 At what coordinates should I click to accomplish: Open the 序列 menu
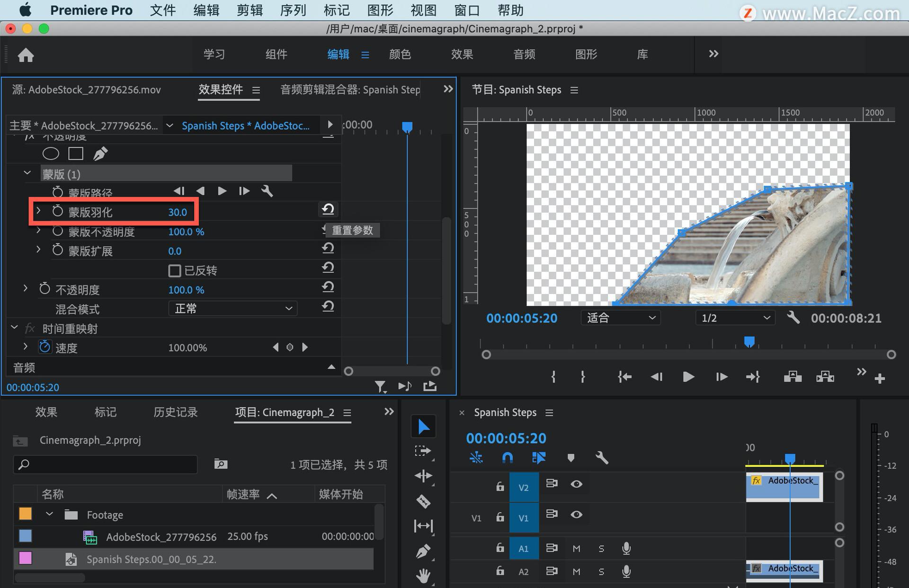pos(293,10)
